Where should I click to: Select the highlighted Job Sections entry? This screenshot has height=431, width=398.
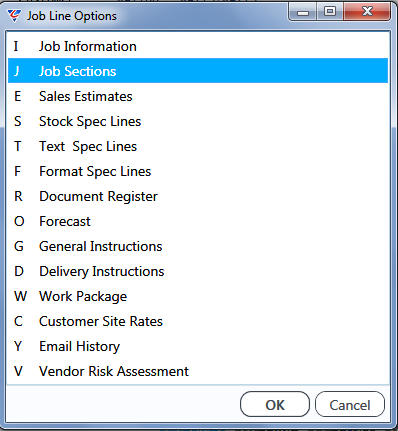198,71
